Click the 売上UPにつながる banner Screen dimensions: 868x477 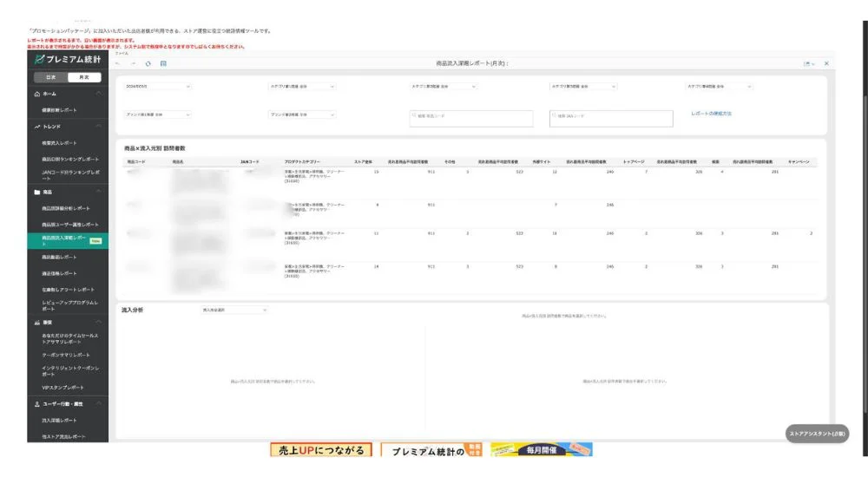(321, 450)
